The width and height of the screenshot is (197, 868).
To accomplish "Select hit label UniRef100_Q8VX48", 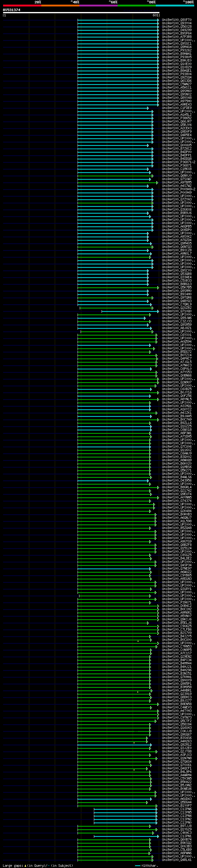I will [x=176, y=98].
